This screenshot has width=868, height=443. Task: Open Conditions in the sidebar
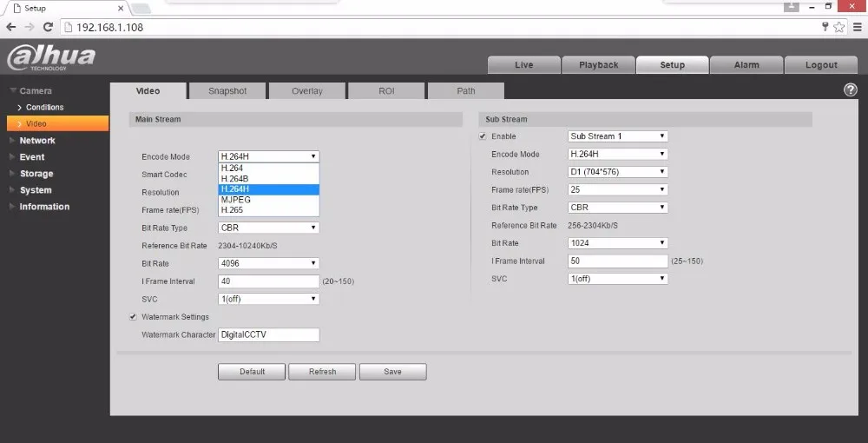pyautogui.click(x=44, y=107)
